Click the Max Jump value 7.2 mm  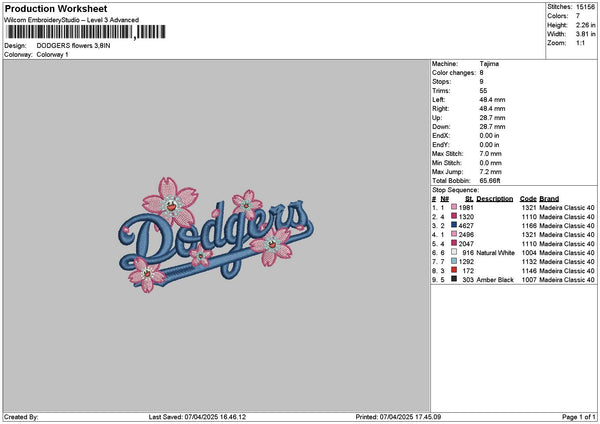(x=491, y=172)
